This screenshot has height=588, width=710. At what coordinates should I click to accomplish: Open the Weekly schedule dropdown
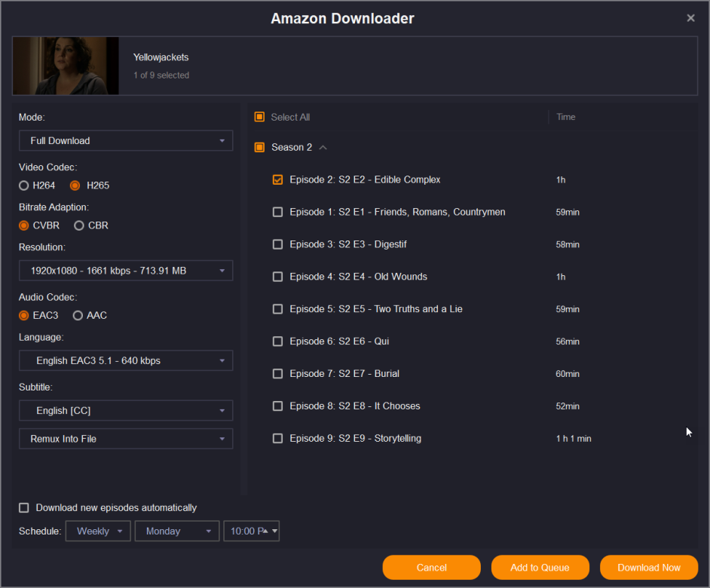click(98, 531)
